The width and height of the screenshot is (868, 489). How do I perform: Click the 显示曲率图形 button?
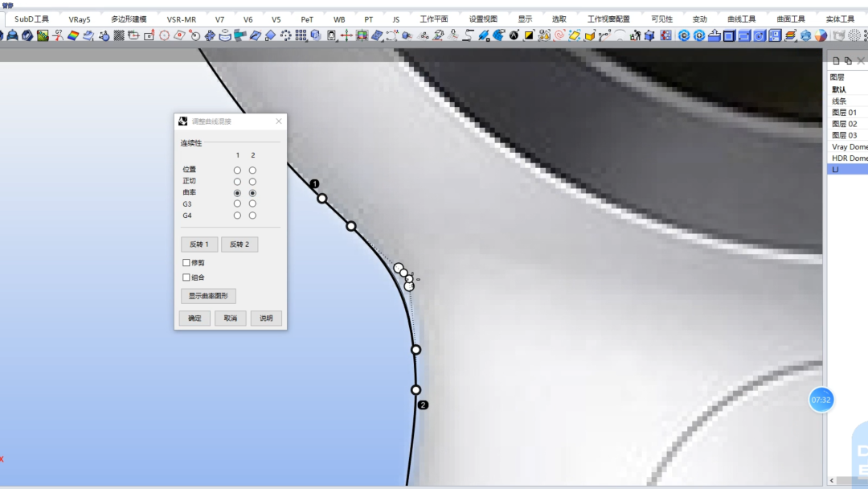pyautogui.click(x=208, y=296)
